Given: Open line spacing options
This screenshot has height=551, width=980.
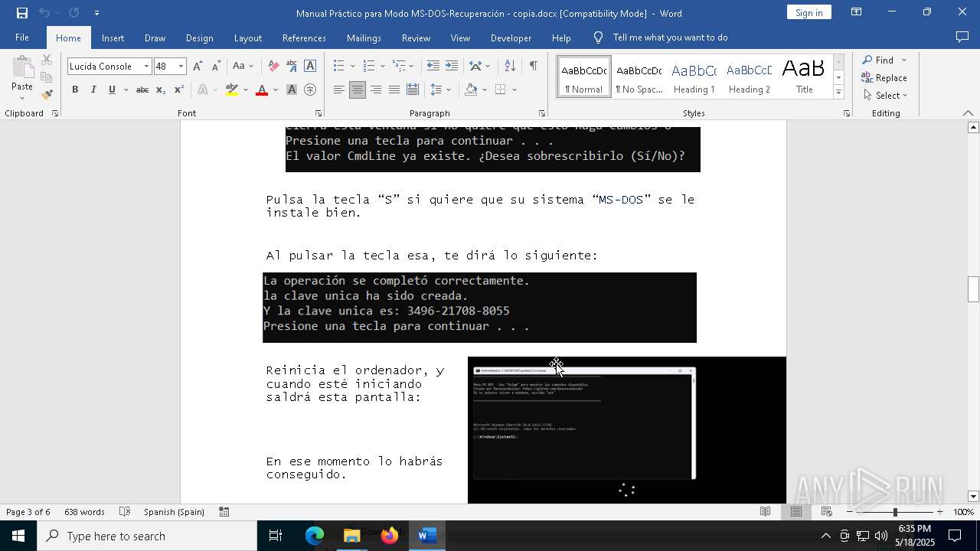Looking at the screenshot, I should tap(440, 90).
